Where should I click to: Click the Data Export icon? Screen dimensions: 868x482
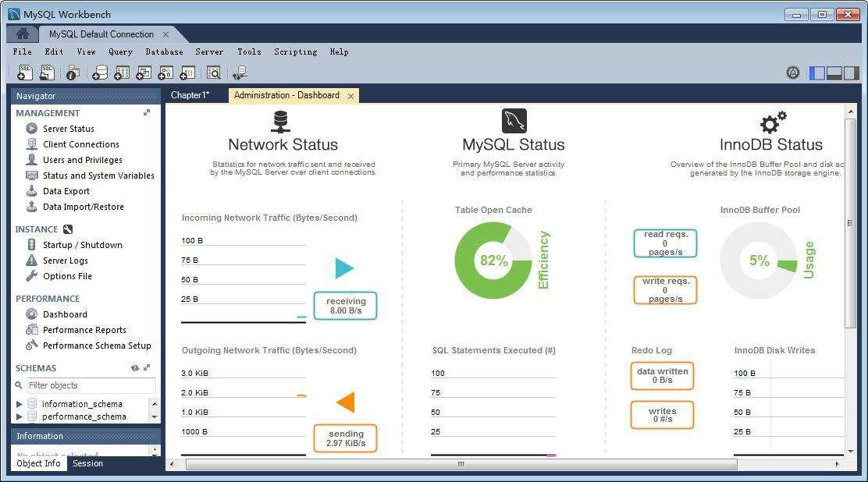[x=31, y=191]
